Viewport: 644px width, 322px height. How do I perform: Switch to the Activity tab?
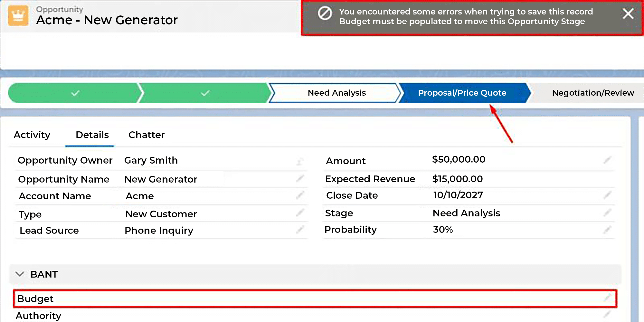pos(32,135)
